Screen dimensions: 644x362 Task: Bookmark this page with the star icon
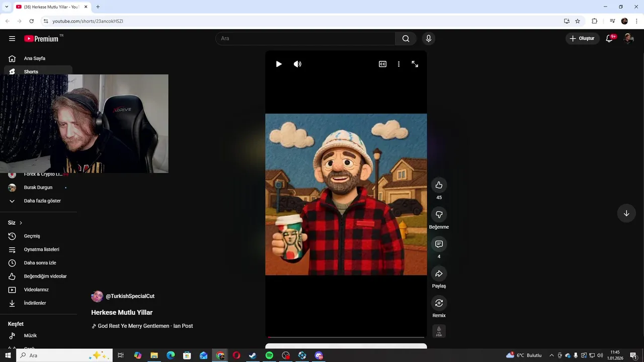tap(578, 21)
